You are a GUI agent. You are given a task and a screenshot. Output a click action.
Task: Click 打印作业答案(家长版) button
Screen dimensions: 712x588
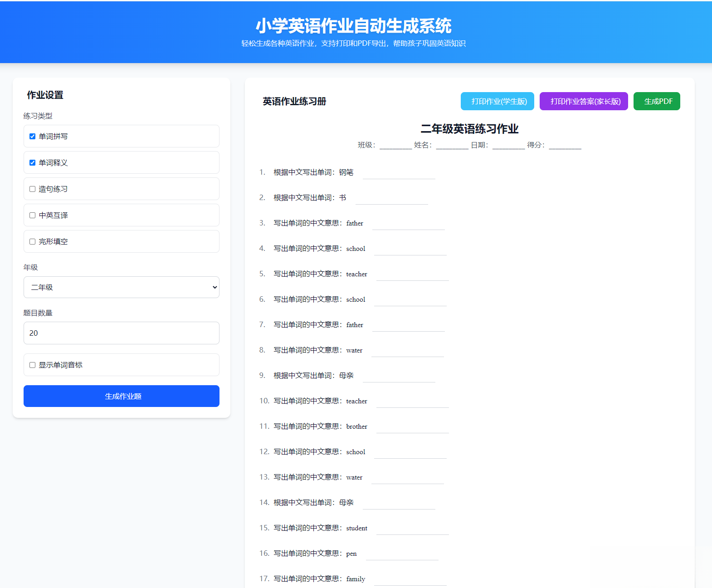[x=583, y=101]
